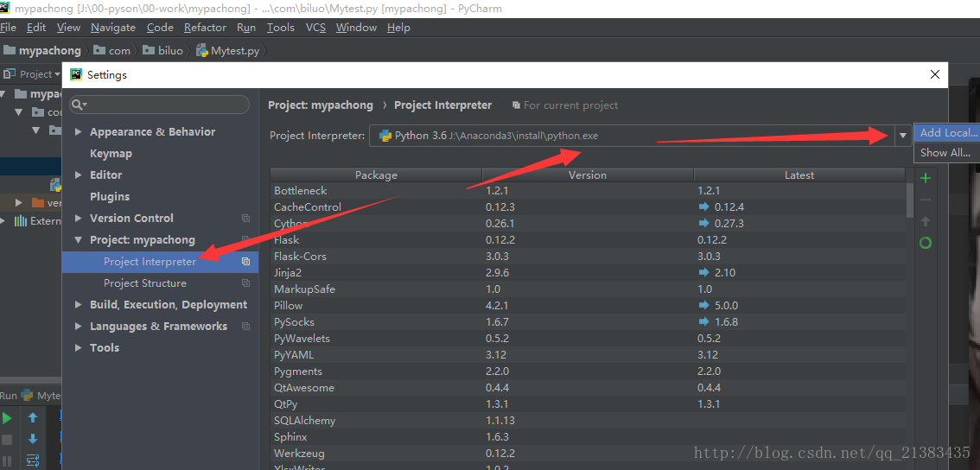Click the package list vertical scrollbar
Screen dimensions: 980x470
point(910,200)
